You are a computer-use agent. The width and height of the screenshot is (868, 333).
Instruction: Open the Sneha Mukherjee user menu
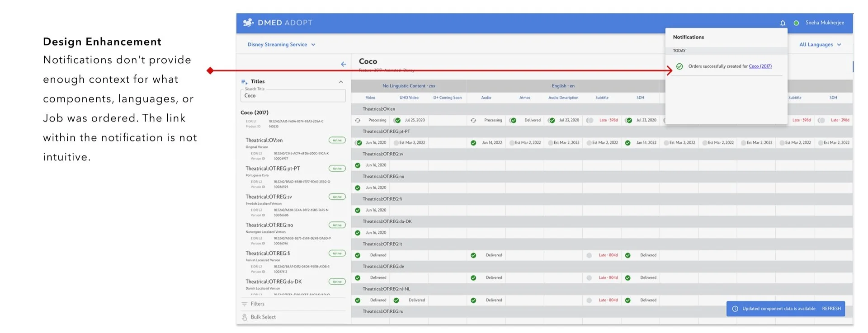(x=825, y=23)
